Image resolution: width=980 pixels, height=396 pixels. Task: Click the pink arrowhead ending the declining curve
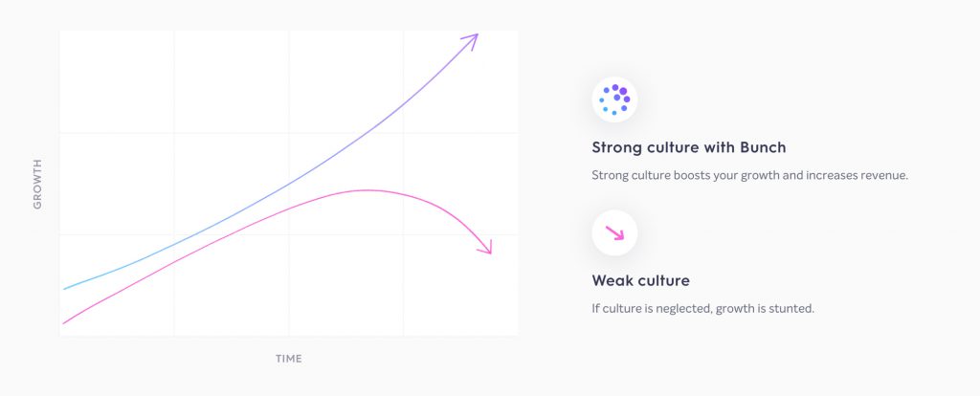coord(486,247)
